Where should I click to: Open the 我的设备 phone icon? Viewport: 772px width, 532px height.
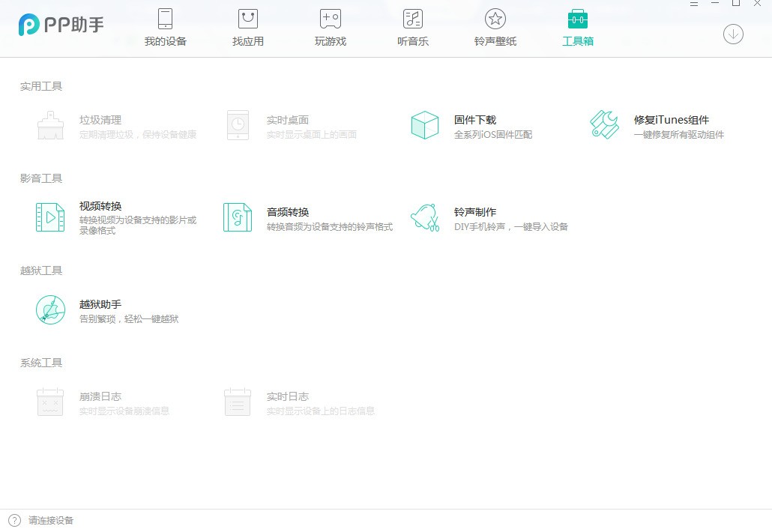coord(165,19)
